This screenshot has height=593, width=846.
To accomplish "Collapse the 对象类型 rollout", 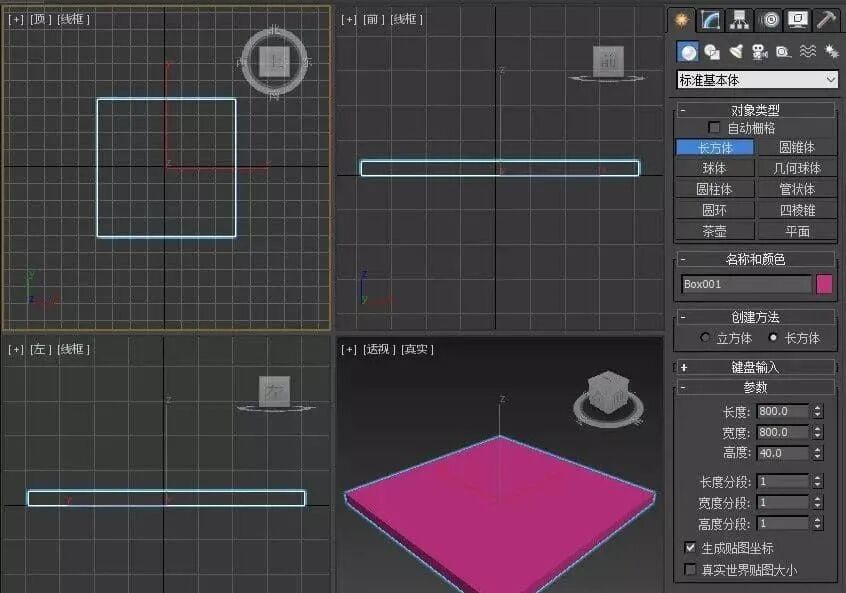I will click(x=755, y=110).
